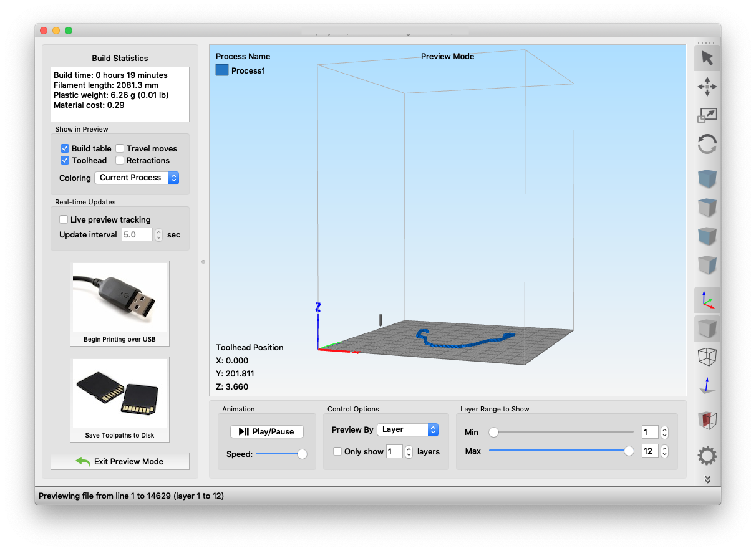The height and width of the screenshot is (551, 756).
Task: Click the Process1 legend label
Action: pos(248,70)
